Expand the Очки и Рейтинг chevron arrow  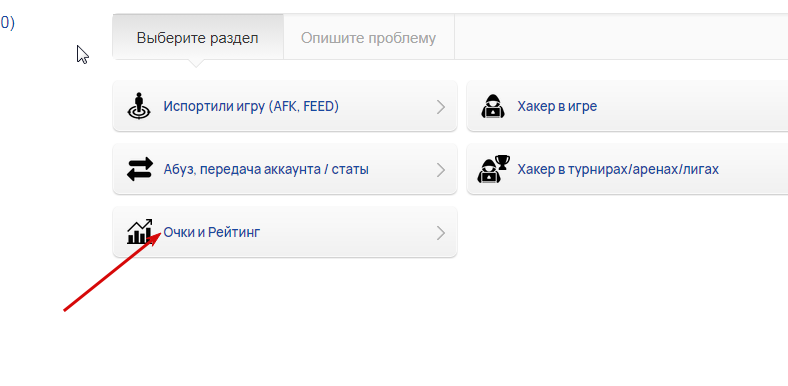coord(441,233)
